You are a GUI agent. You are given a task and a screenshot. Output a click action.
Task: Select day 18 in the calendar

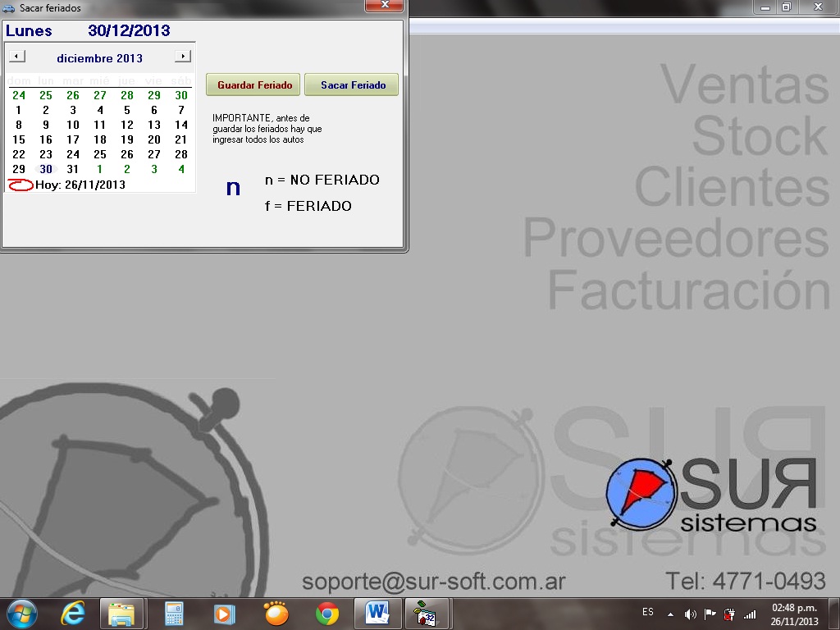point(100,139)
